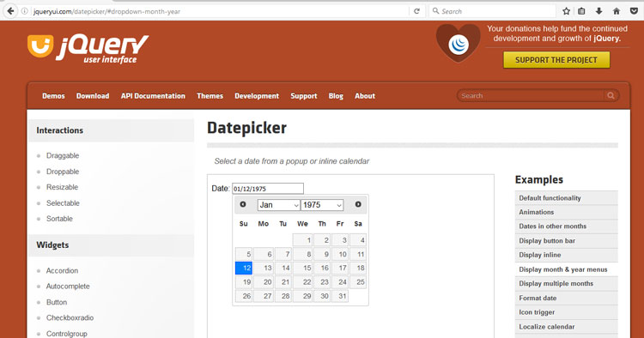
Task: Select Format date example
Action: [x=567, y=299]
